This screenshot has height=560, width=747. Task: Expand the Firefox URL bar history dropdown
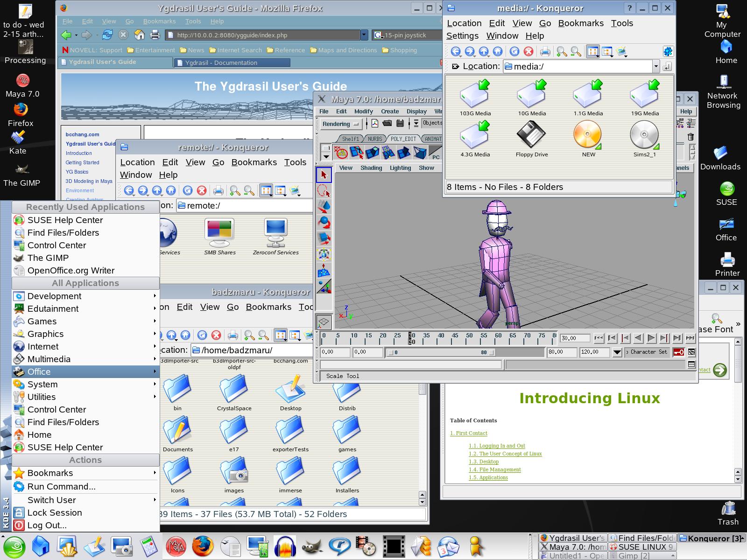click(x=364, y=35)
